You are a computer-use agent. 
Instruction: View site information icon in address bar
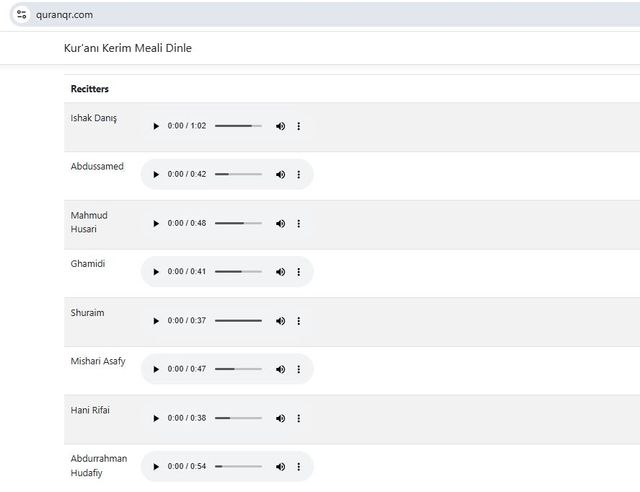tap(21, 14)
